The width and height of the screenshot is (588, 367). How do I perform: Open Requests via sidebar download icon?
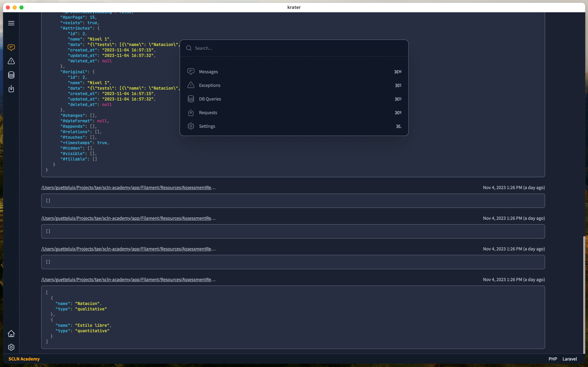click(11, 89)
